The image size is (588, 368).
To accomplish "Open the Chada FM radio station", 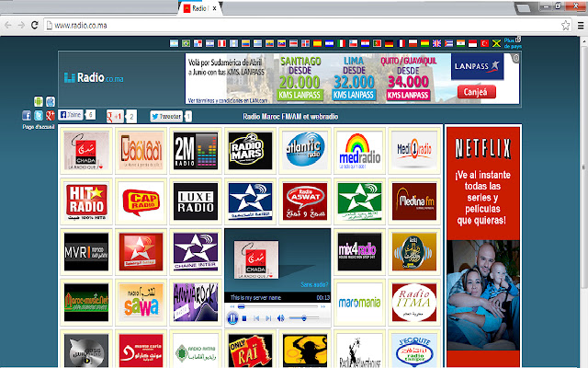I will coord(86,151).
